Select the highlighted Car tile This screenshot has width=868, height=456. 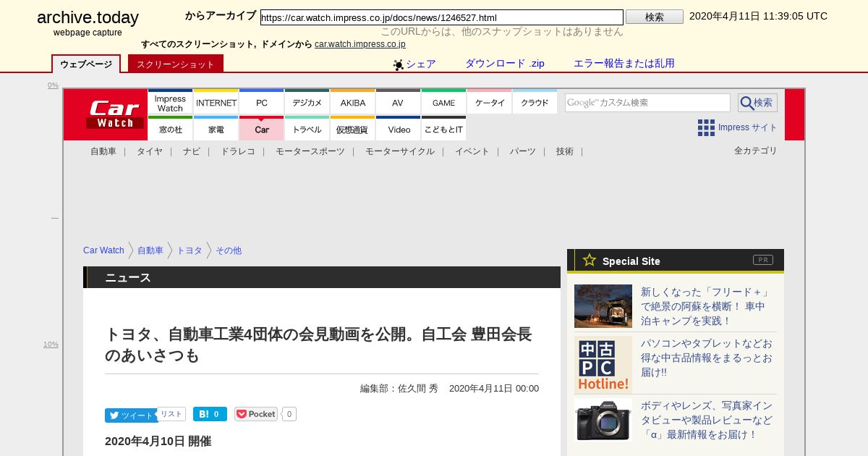262,128
